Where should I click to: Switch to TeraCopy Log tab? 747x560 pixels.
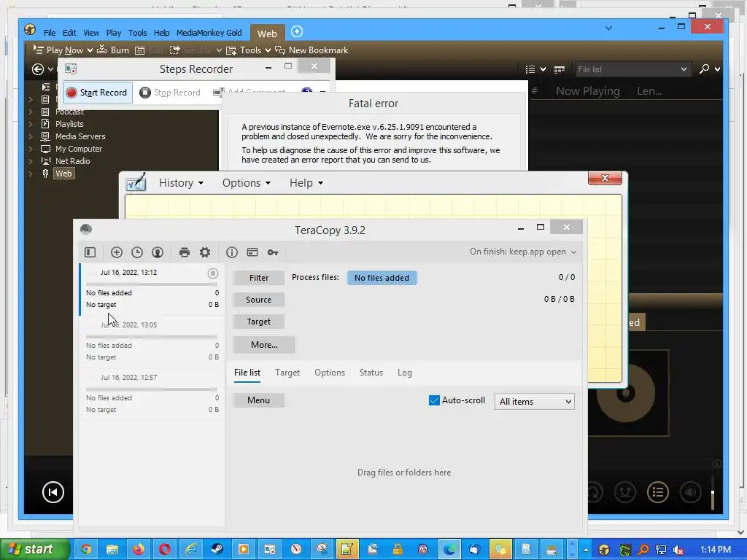tap(405, 373)
